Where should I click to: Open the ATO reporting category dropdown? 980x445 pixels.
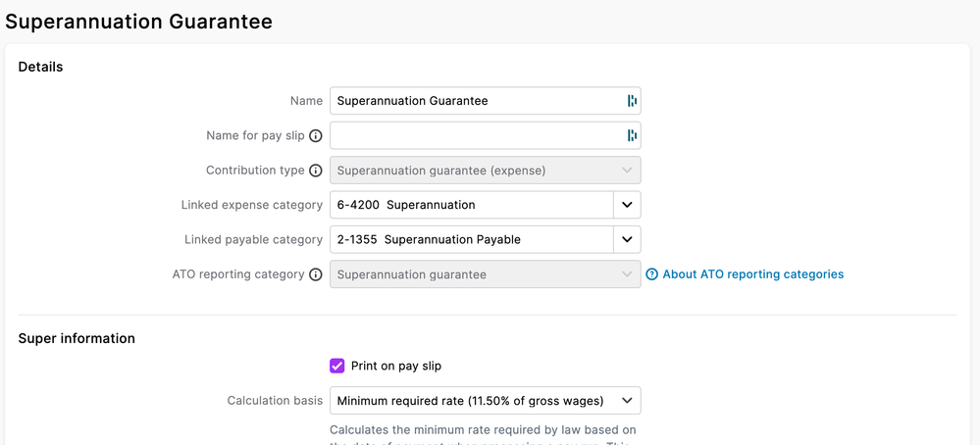tap(485, 274)
